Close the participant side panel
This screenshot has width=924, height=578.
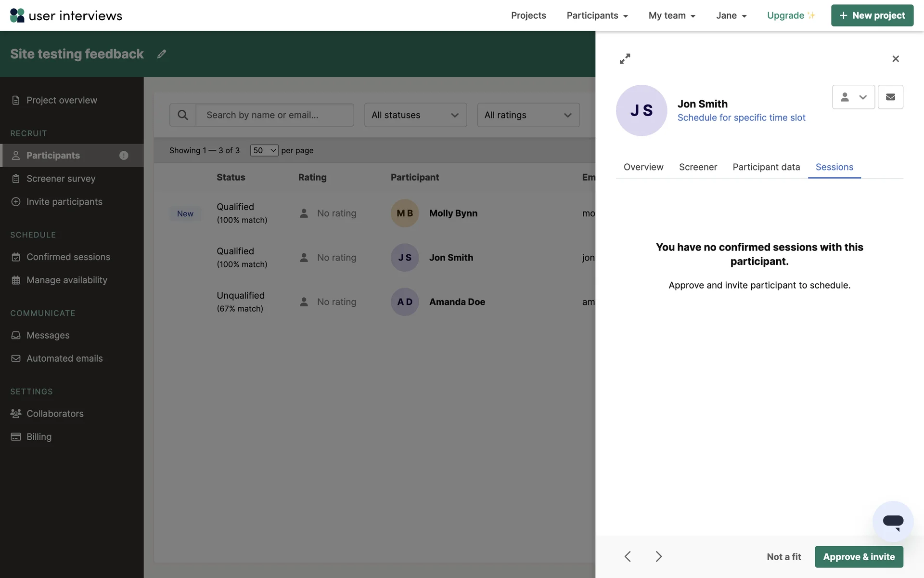pyautogui.click(x=895, y=59)
